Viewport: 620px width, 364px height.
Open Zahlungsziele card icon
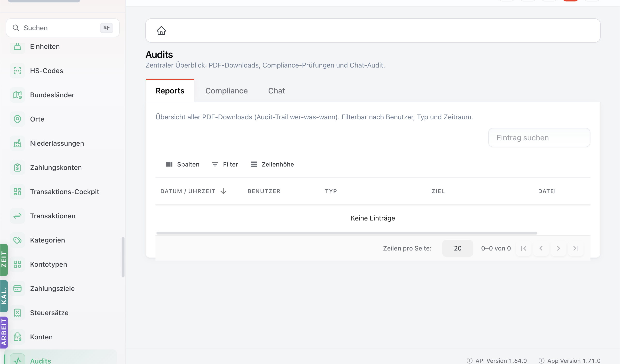click(x=17, y=288)
